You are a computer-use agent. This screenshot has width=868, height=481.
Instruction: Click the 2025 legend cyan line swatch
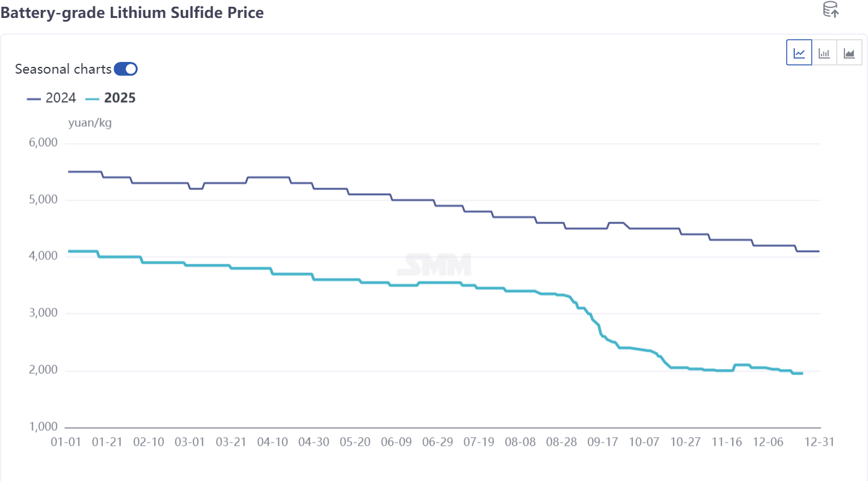92,98
